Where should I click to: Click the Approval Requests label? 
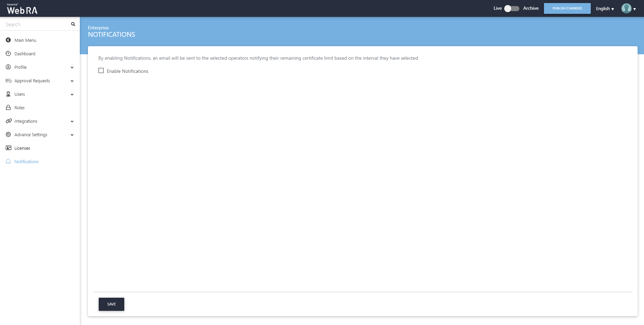coord(32,81)
